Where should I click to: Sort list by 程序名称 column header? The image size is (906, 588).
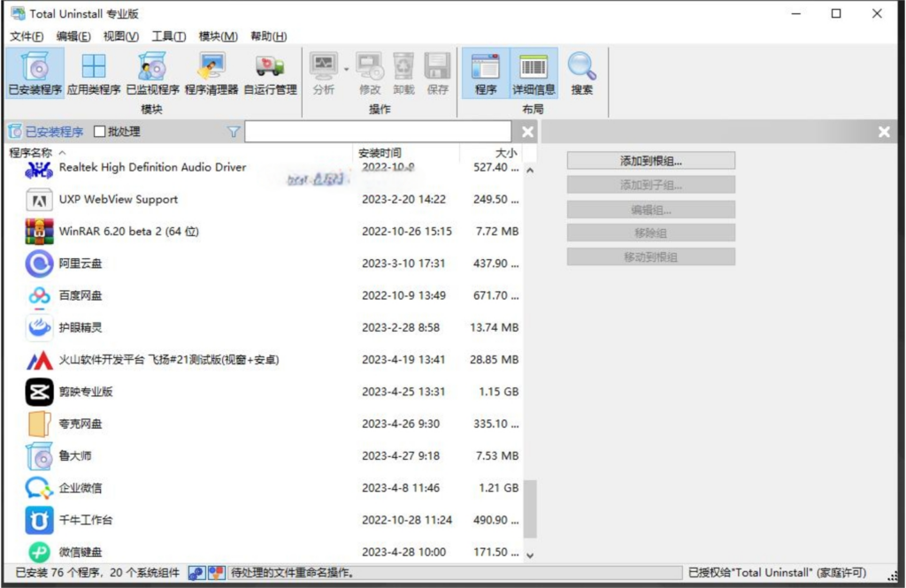pyautogui.click(x=31, y=153)
